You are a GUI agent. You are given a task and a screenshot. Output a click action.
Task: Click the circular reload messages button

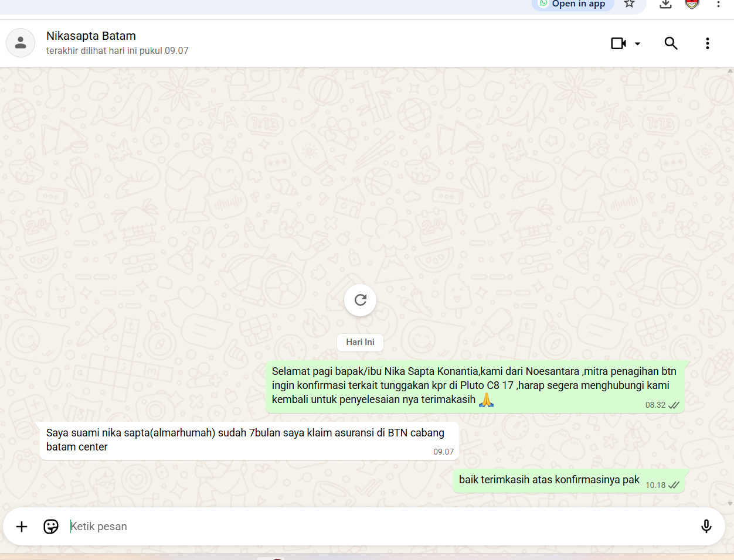[360, 300]
